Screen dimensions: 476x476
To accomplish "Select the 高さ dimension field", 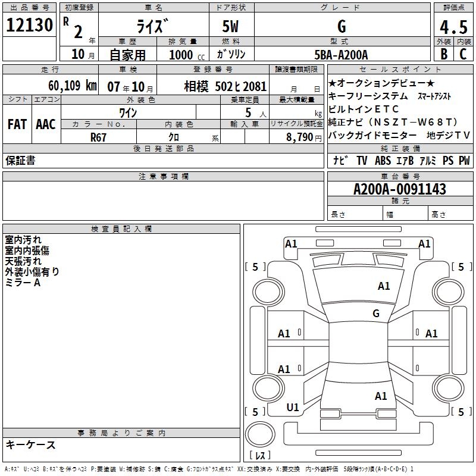I will 451,214.
